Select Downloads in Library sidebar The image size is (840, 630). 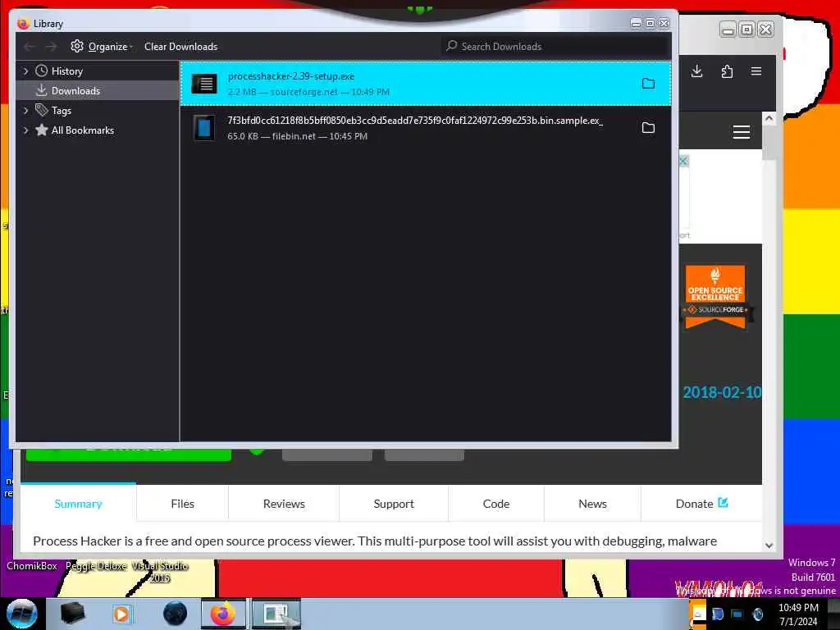tap(98, 90)
